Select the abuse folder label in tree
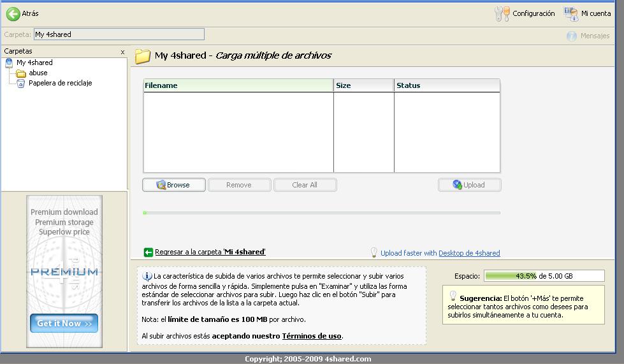The height and width of the screenshot is (364, 624). [38, 73]
